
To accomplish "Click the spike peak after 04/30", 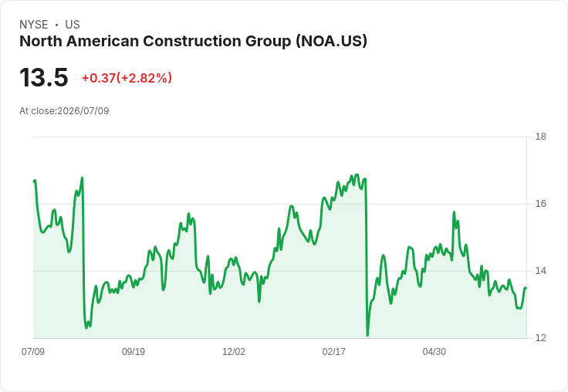I will point(454,212).
